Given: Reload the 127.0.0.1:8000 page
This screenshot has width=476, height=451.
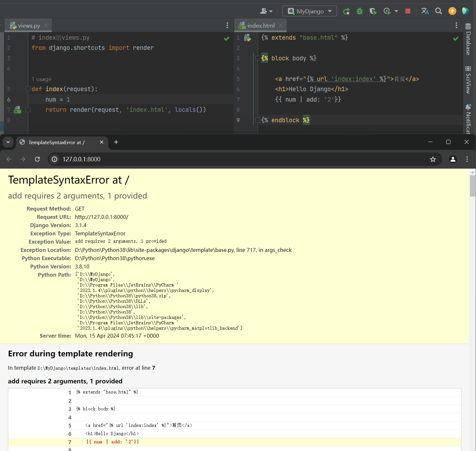Looking at the screenshot, I should tap(37, 159).
